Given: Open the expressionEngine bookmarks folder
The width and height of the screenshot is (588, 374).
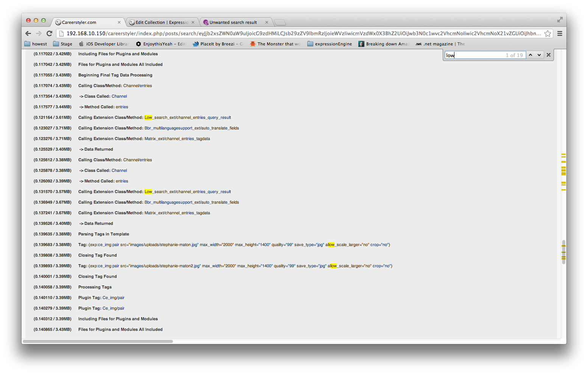Looking at the screenshot, I should coord(330,44).
